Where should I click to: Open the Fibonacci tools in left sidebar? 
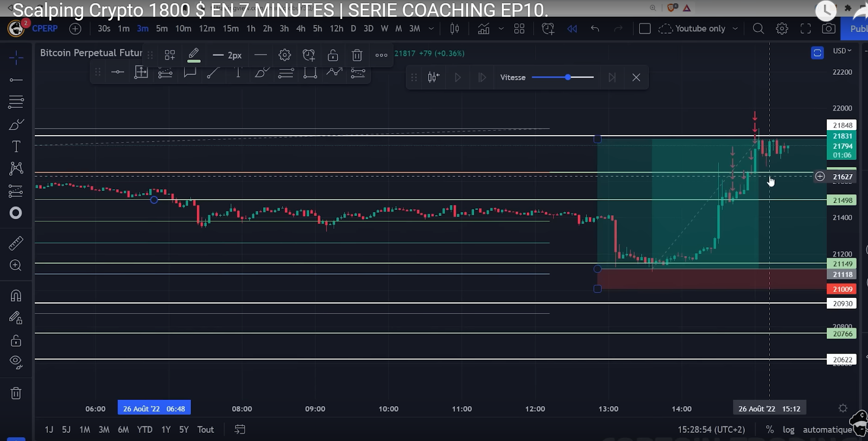16,101
